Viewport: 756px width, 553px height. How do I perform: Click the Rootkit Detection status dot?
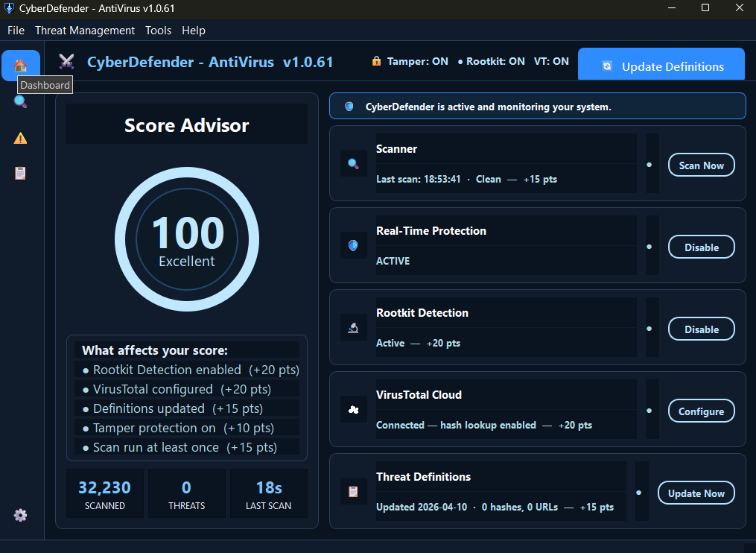(x=649, y=329)
